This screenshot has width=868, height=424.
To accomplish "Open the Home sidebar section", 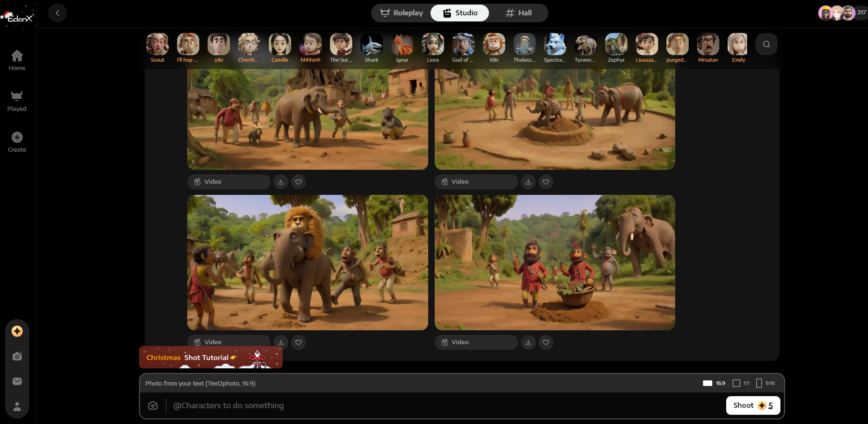I will pyautogui.click(x=17, y=60).
